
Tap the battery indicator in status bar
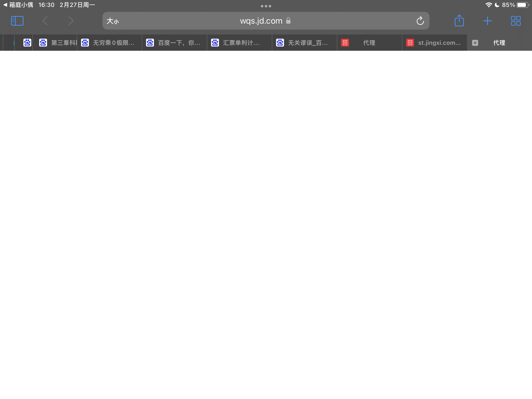[x=522, y=5]
